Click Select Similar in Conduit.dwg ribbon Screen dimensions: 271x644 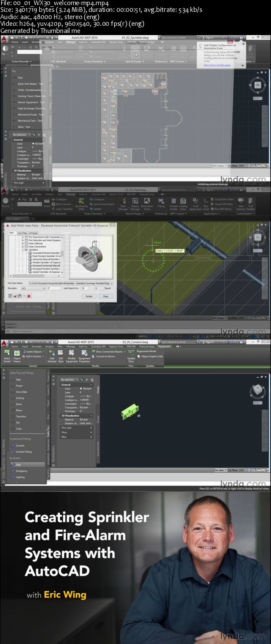[7, 356]
